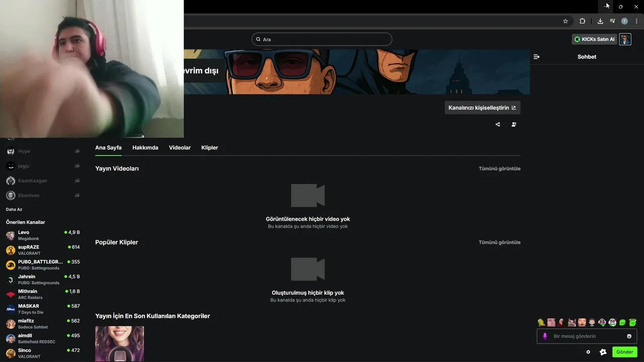This screenshot has width=644, height=362.
Task: Click the offline icon next to jagju
Action: click(77, 166)
